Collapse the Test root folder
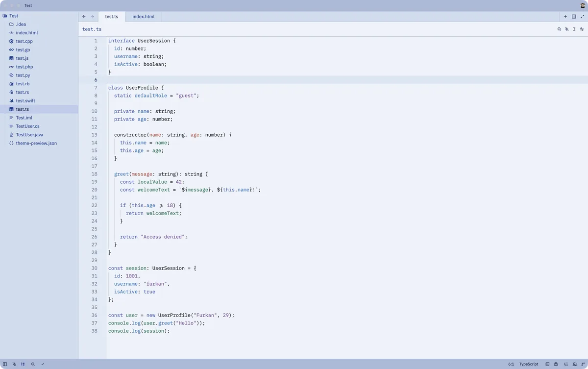 (x=39, y=16)
